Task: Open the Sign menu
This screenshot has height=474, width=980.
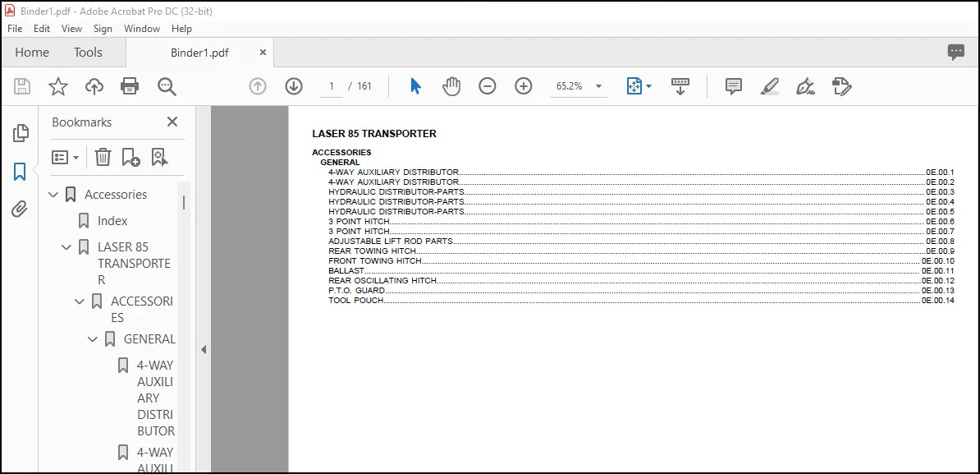Action: (103, 29)
